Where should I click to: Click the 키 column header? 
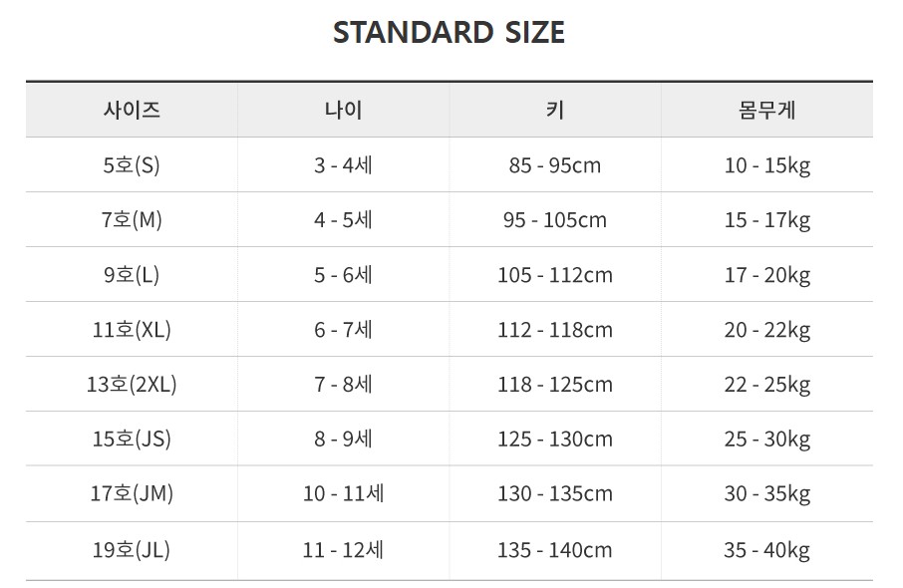pos(555,110)
